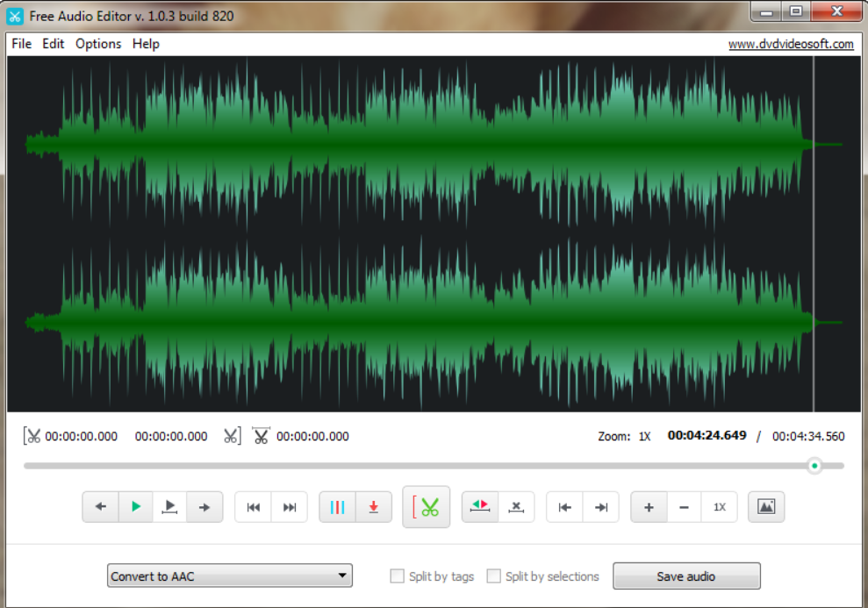Zoom in using the plus button
The image size is (868, 608).
(649, 507)
